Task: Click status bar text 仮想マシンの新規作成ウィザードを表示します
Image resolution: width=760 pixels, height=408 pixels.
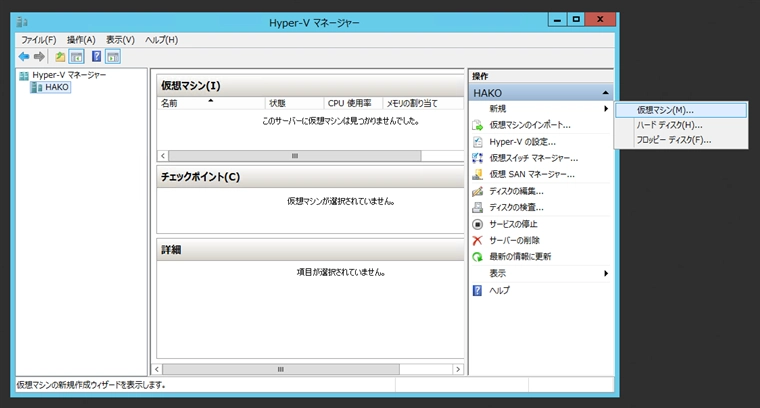Action: click(x=91, y=385)
